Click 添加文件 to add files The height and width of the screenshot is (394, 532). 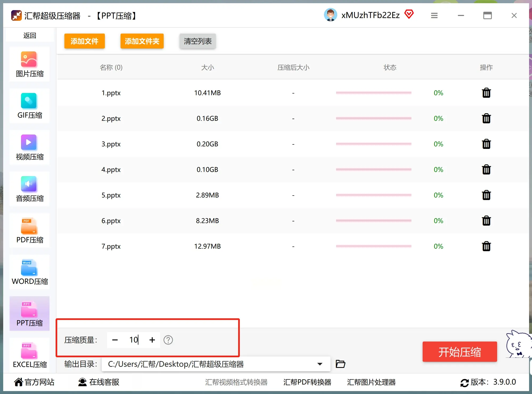tap(84, 41)
